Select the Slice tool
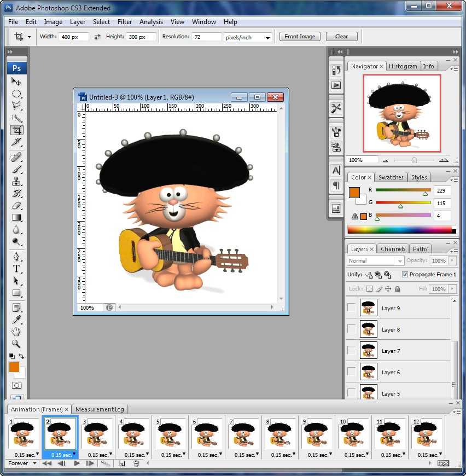The height and width of the screenshot is (476, 466). pyautogui.click(x=16, y=142)
